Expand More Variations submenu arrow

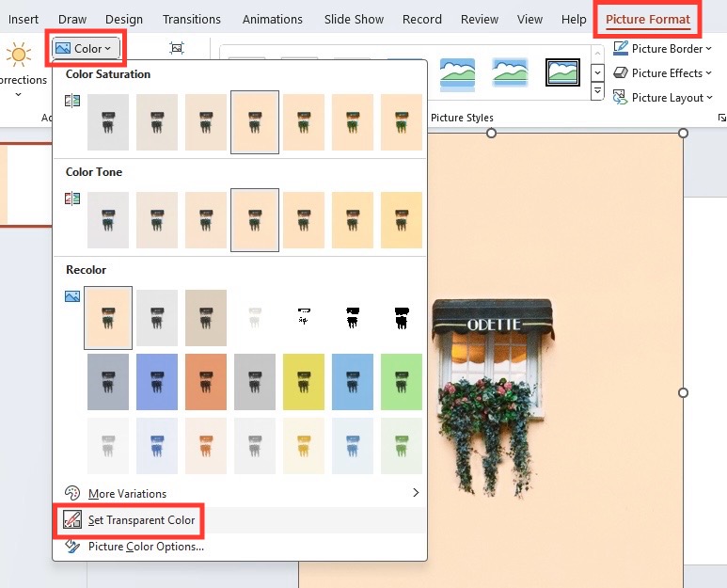416,492
